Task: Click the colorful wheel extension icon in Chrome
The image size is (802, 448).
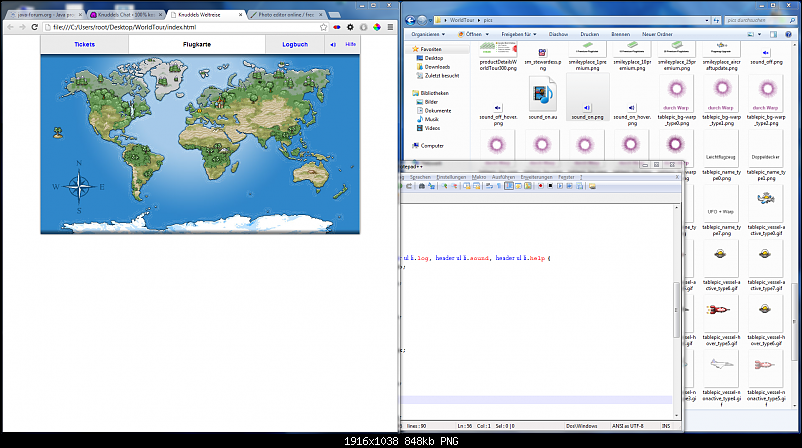Action: point(377,27)
